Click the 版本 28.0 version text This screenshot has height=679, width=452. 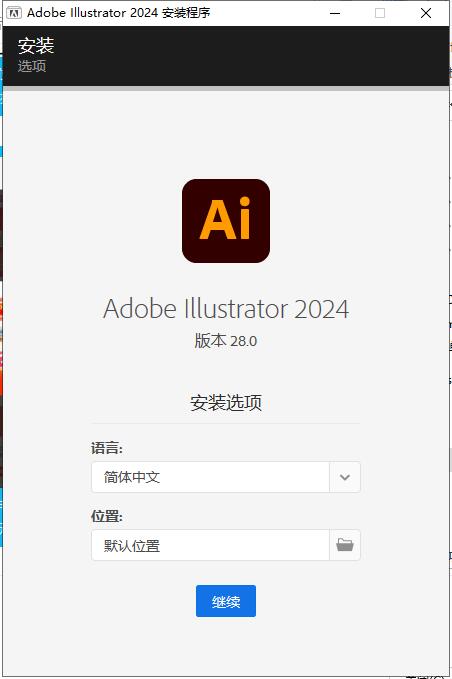click(x=226, y=341)
